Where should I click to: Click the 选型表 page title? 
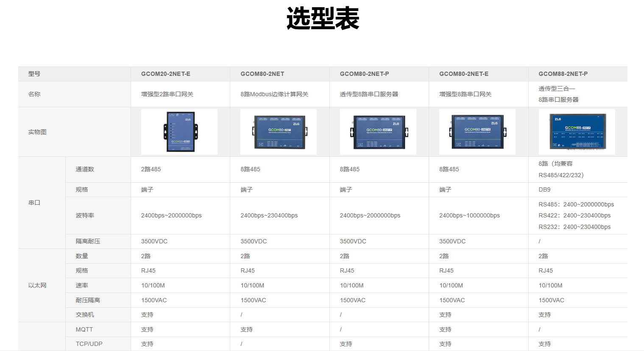point(323,19)
